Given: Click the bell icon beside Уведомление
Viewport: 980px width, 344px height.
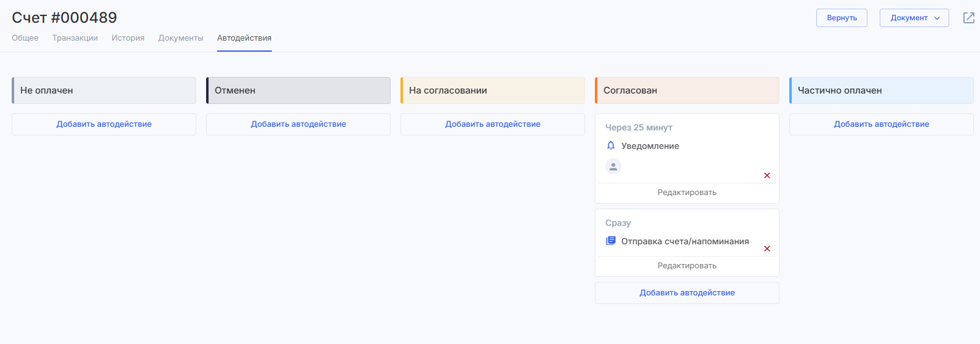Looking at the screenshot, I should [611, 146].
